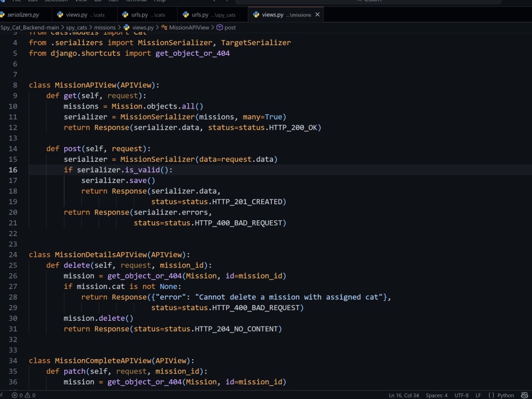Click the class symbol icon before MissionAPIView breadcrumb
This screenshot has width=532, height=399.
[x=164, y=28]
